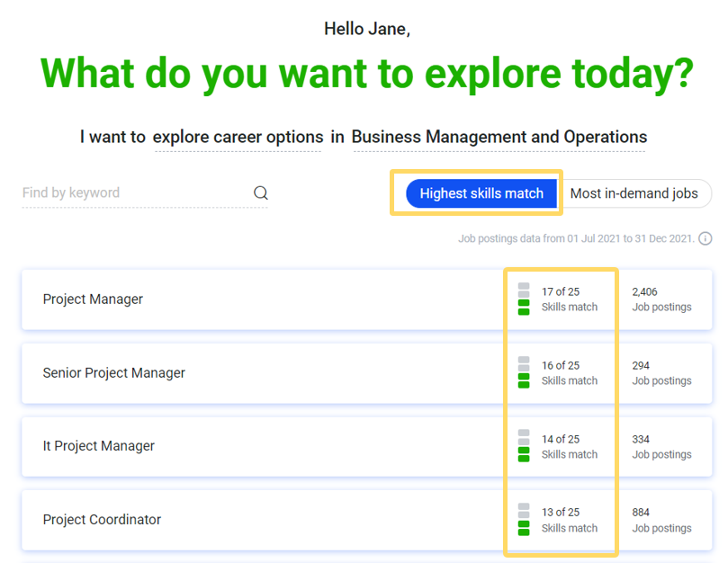Image resolution: width=728 pixels, height=563 pixels.
Task: Click 294 Job postings count
Action: (661, 373)
